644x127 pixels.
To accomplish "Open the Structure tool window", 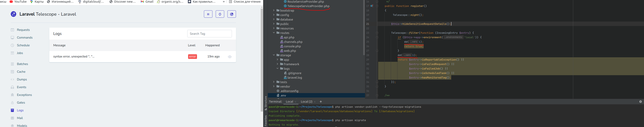I will (x=266, y=103).
